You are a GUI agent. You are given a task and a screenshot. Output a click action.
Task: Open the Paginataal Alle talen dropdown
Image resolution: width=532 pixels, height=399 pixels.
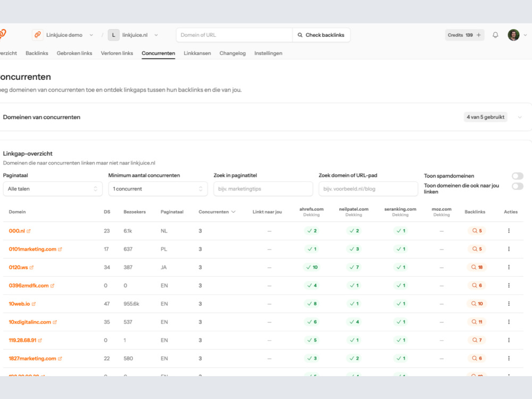tap(53, 189)
